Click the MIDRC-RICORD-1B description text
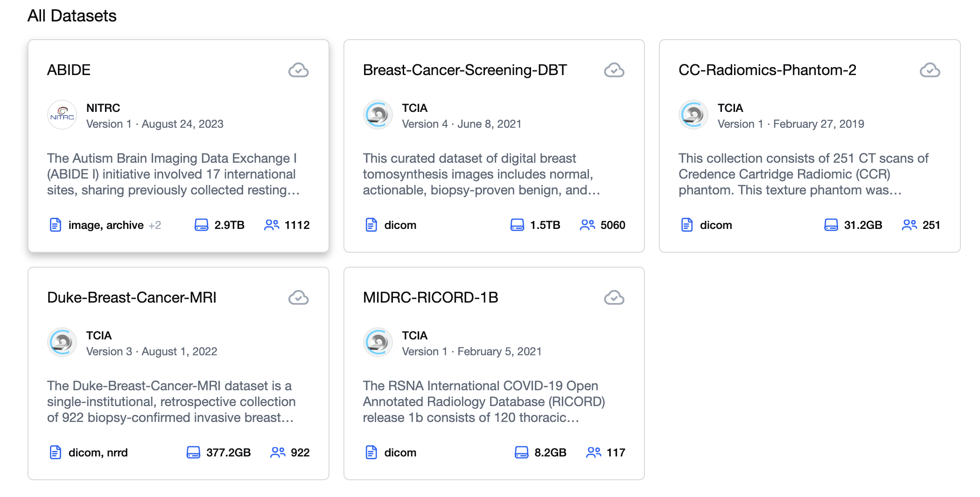This screenshot has width=980, height=497. pos(484,401)
